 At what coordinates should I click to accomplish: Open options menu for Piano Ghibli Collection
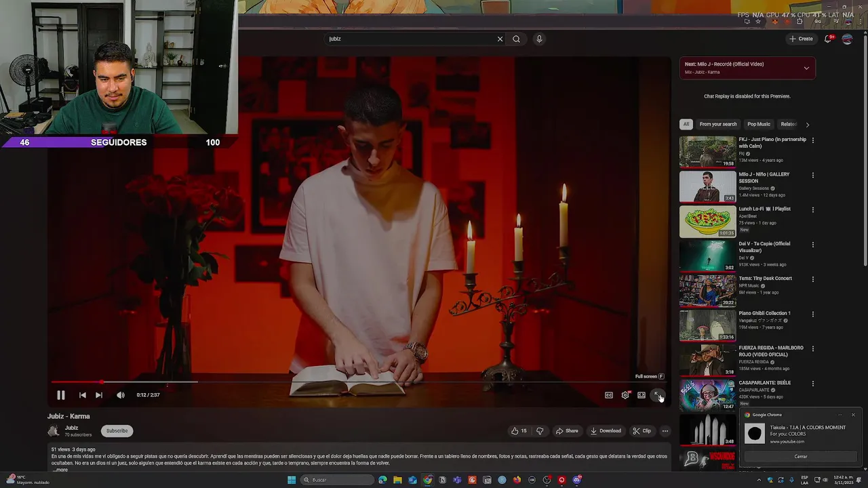point(813,314)
